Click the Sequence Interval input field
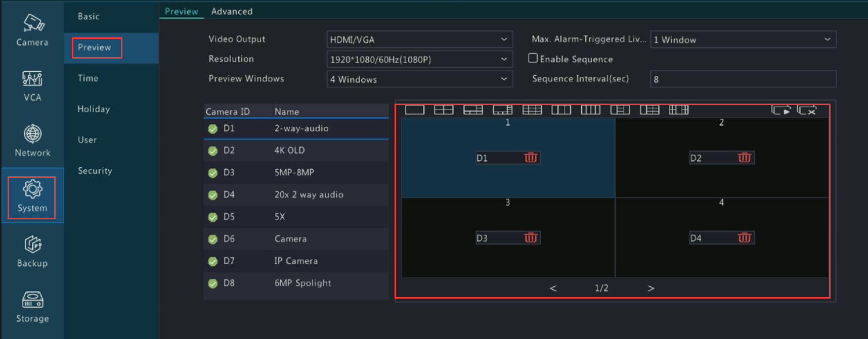868x339 pixels. click(742, 79)
